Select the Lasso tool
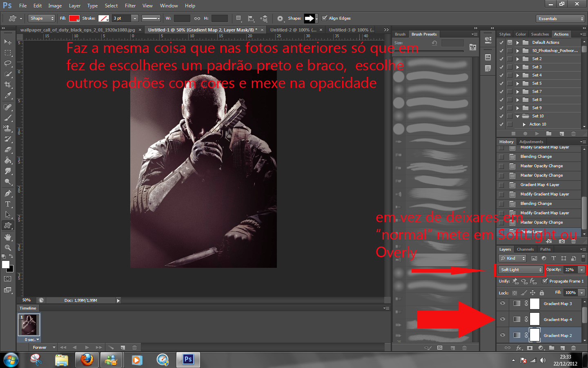Viewport: 588px width, 368px height. pyautogui.click(x=8, y=63)
